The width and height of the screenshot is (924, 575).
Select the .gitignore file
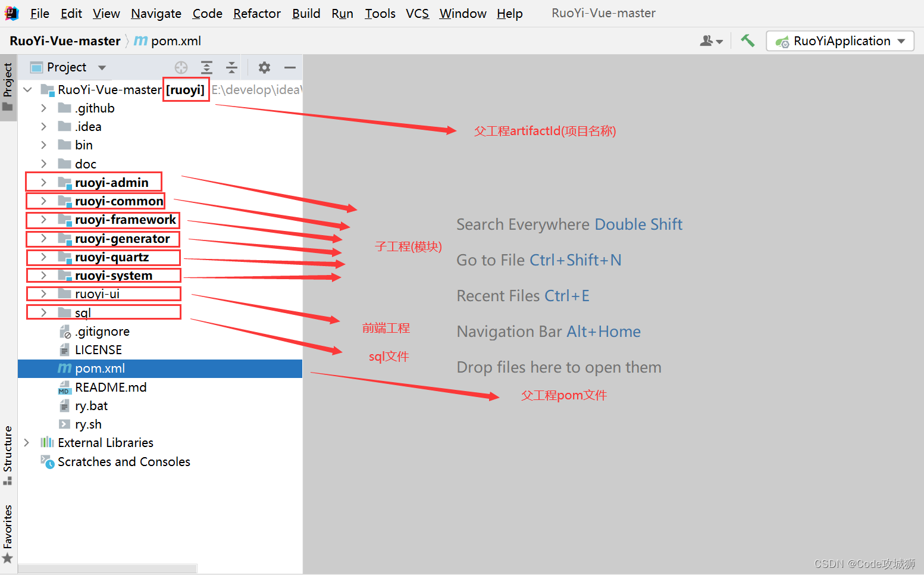pos(160,332)
